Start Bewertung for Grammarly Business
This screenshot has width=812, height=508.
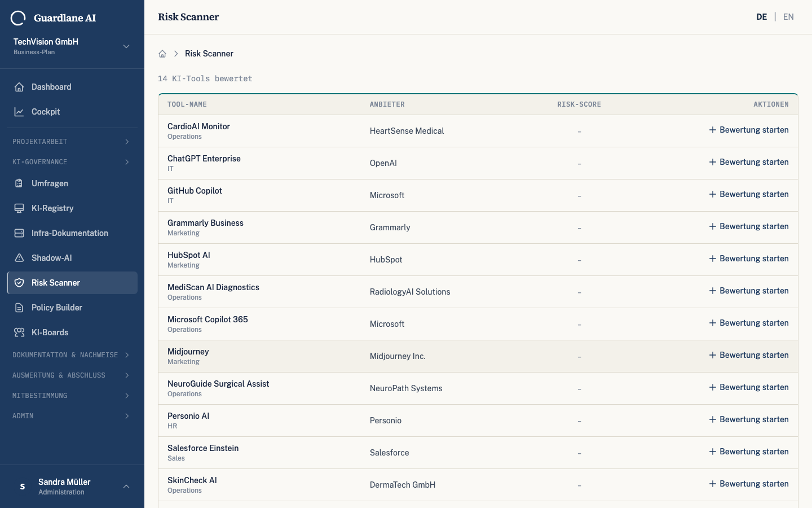coord(749,226)
